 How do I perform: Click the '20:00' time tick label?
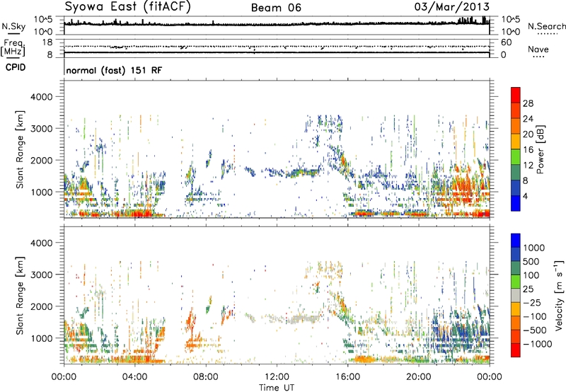[418, 377]
